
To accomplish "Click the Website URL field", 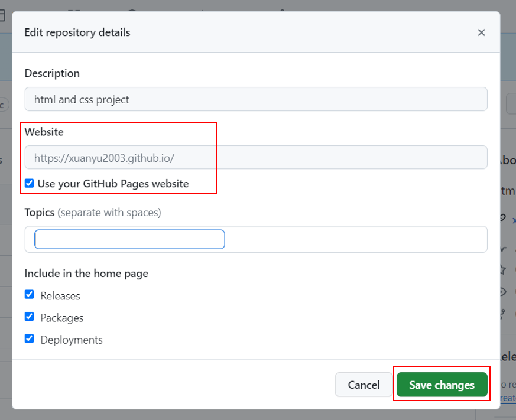I will point(255,158).
